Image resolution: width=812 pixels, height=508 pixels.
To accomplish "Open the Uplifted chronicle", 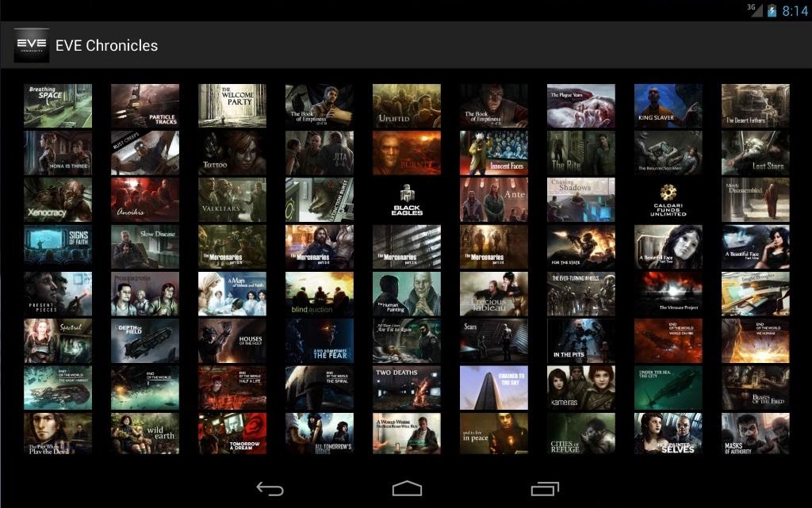I will click(x=407, y=106).
